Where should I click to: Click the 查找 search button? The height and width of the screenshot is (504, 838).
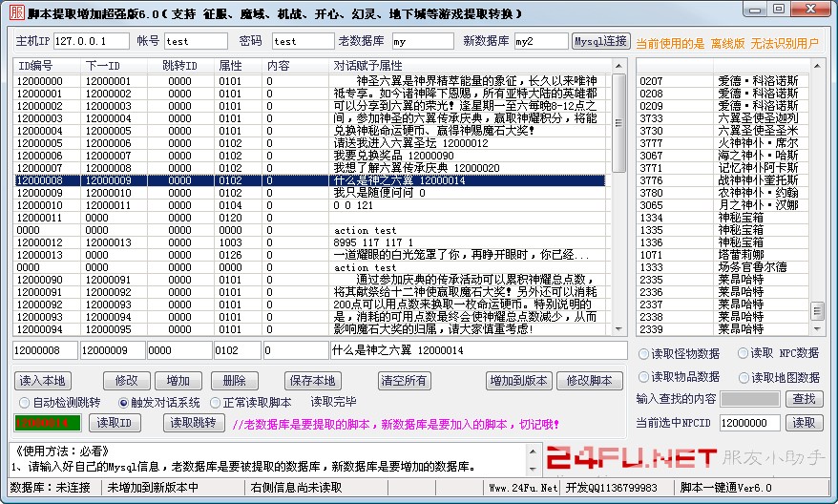pyautogui.click(x=804, y=399)
